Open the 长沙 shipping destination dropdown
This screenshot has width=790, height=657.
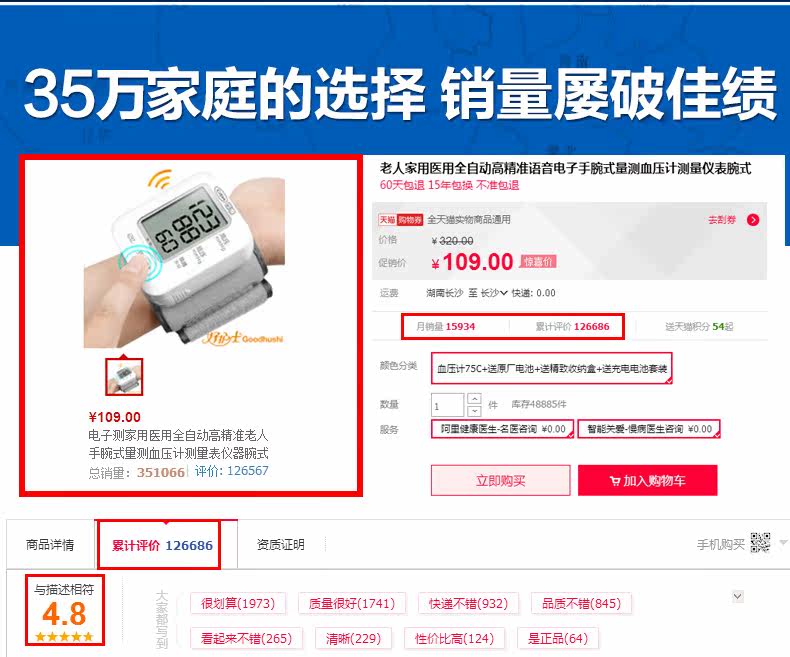pos(494,293)
